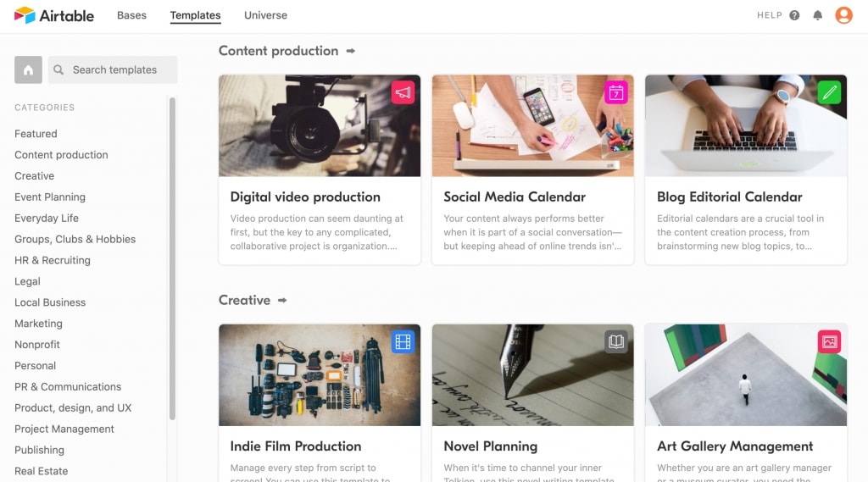Click the Social Media Calendar title
Viewport: 868px width, 482px height.
pyautogui.click(x=515, y=197)
